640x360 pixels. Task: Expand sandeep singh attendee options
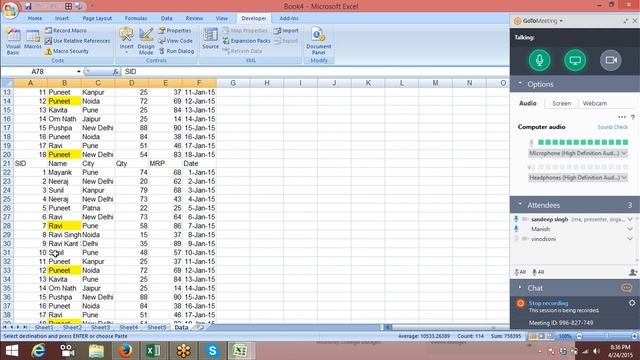630,219
